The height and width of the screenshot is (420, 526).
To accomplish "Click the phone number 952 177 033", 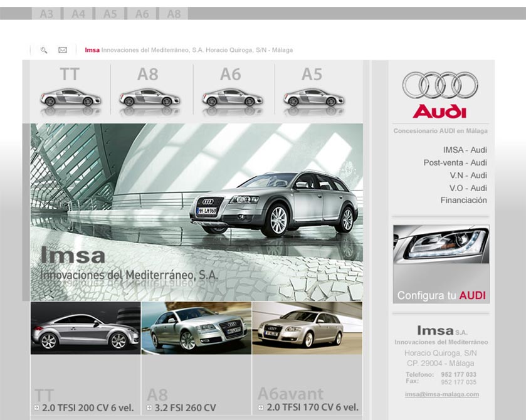I will coord(458,374).
